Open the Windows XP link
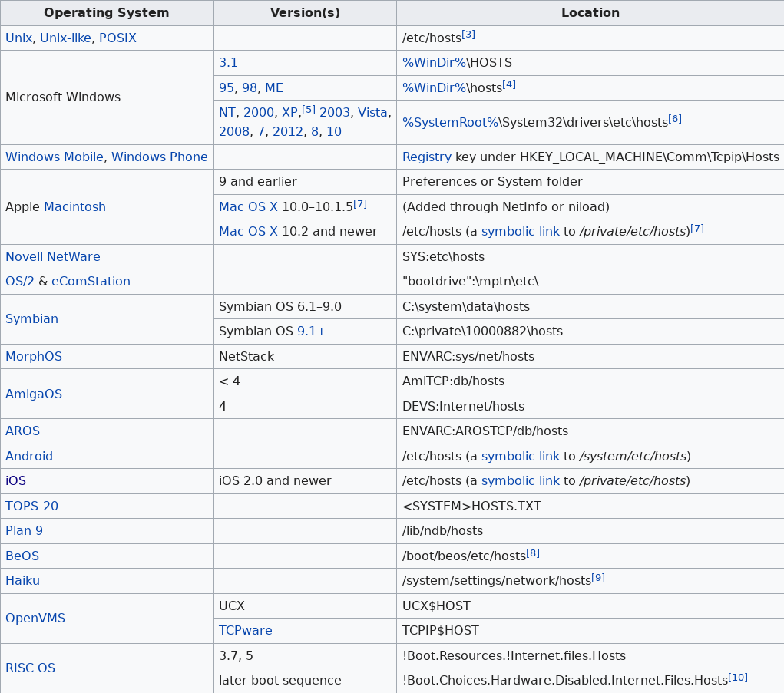The image size is (784, 693). [289, 112]
